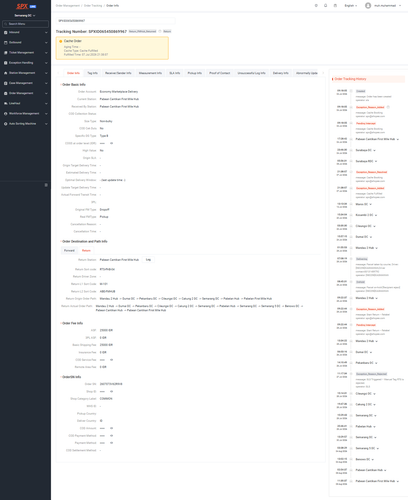Expand the Surabaya DC tracking entry
This screenshot has width=408, height=500.
374,150
